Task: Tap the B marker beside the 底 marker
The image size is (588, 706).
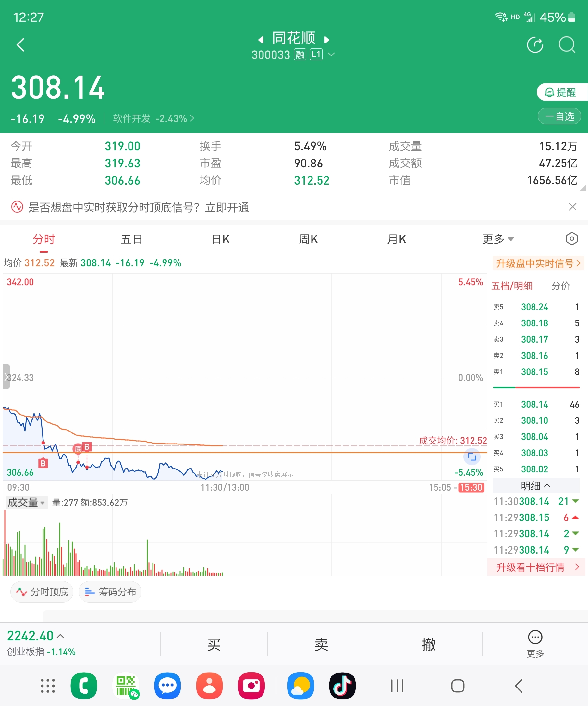Action: click(x=87, y=447)
